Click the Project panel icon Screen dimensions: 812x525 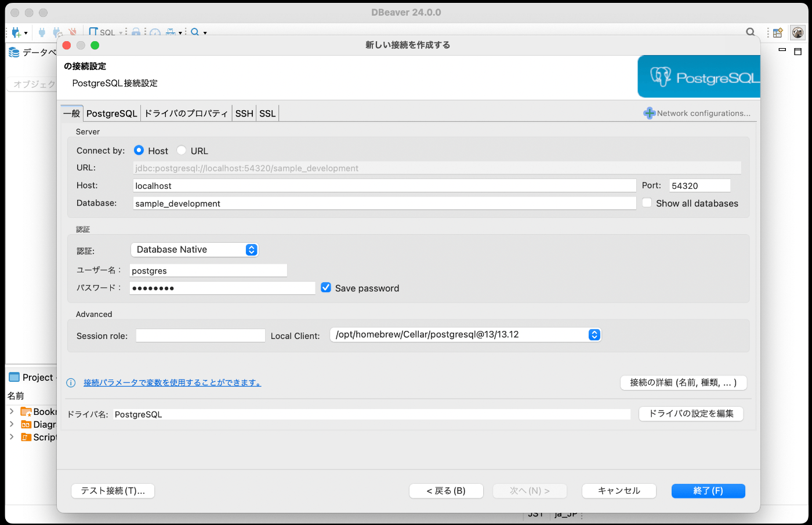click(14, 377)
